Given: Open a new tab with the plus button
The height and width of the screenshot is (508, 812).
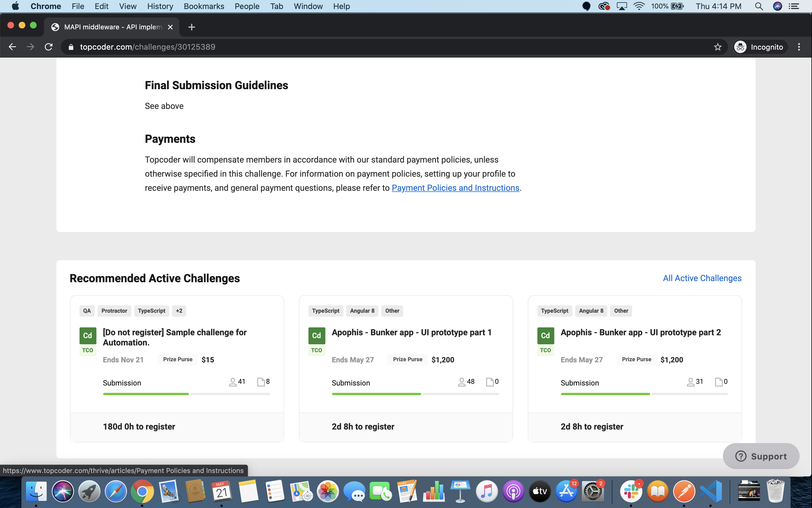Looking at the screenshot, I should tap(192, 27).
